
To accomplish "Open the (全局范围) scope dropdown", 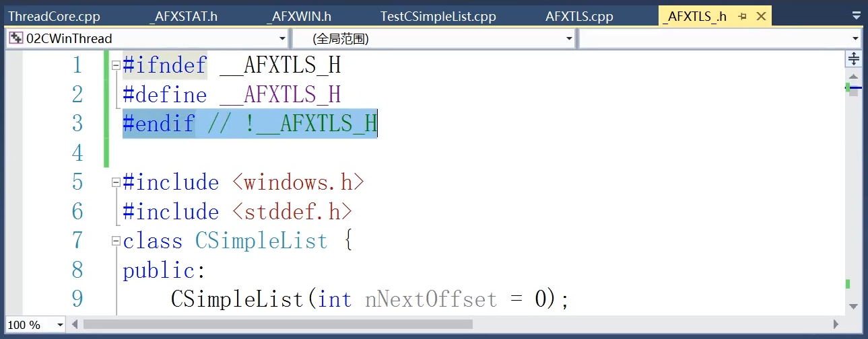I will [570, 38].
